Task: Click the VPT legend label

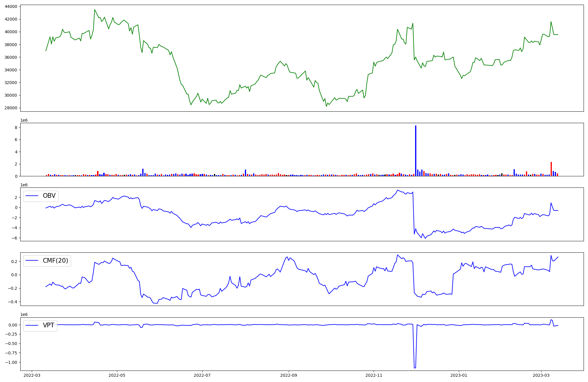Action: tap(49, 325)
